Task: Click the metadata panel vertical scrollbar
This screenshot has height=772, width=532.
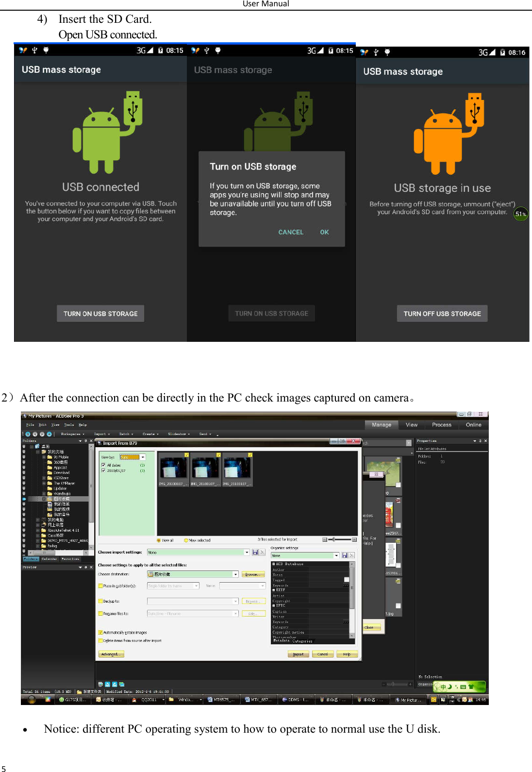Action: pos(352,600)
